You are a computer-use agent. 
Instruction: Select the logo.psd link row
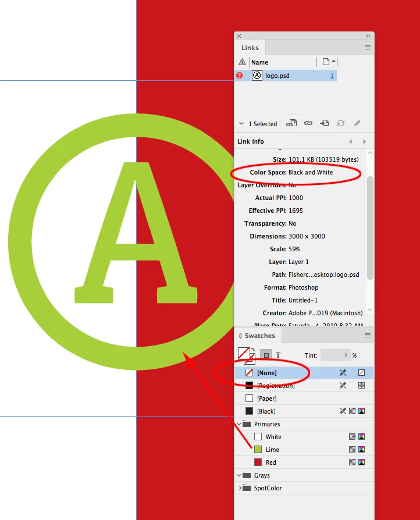point(286,76)
